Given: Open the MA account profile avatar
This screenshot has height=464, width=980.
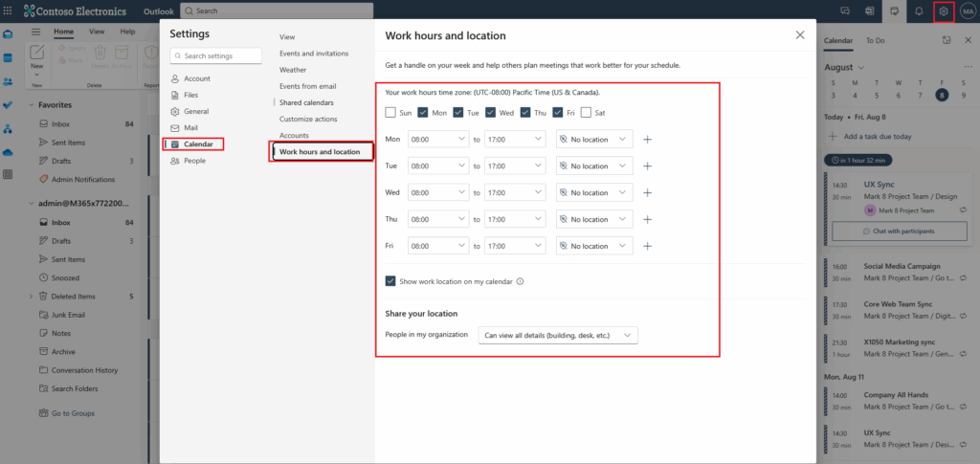Looking at the screenshot, I should 967,11.
